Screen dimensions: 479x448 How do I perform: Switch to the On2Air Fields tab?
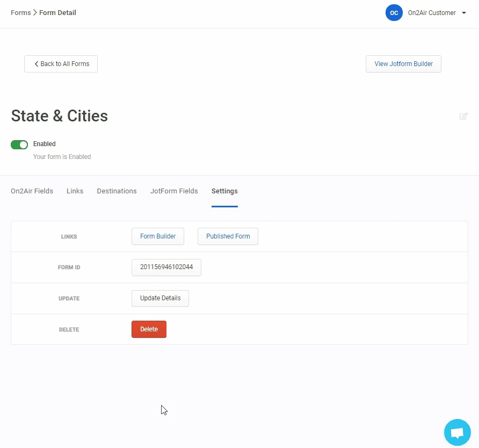pos(32,191)
